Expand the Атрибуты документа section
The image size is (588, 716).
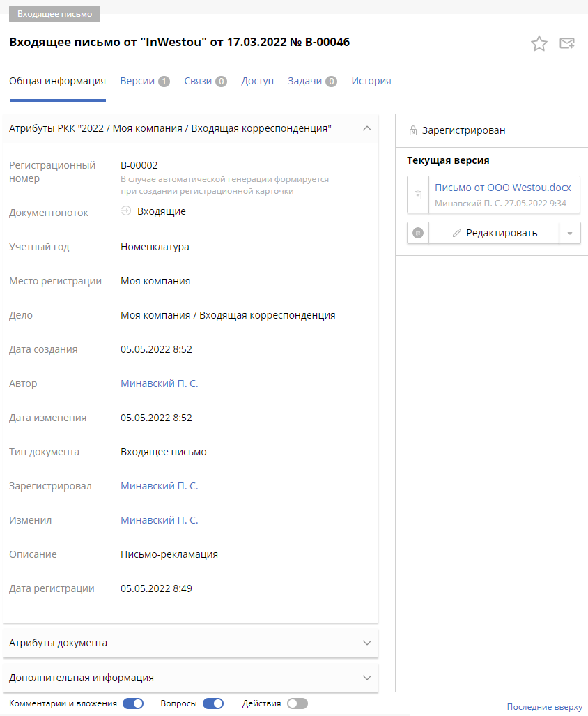pos(367,643)
